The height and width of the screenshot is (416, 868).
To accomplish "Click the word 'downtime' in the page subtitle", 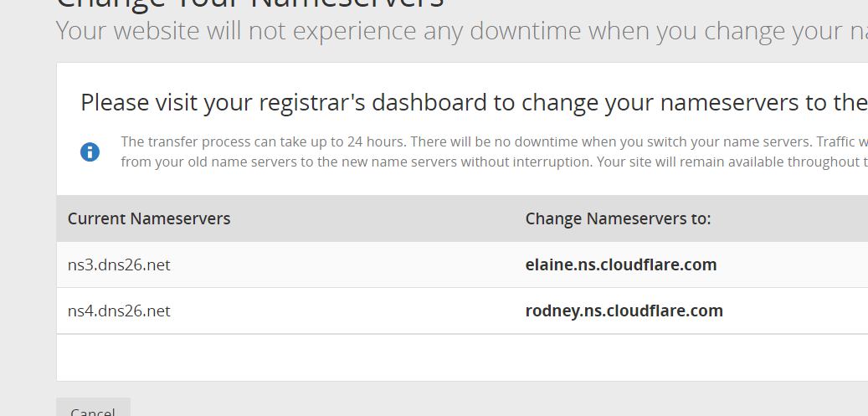I will pos(526,32).
